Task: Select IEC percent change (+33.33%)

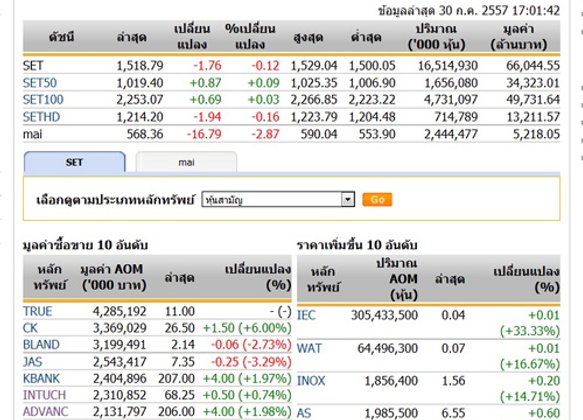Action: (x=530, y=331)
